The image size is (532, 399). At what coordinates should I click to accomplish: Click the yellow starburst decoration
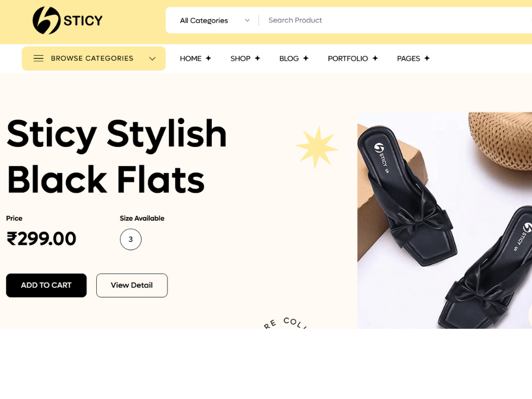click(317, 147)
